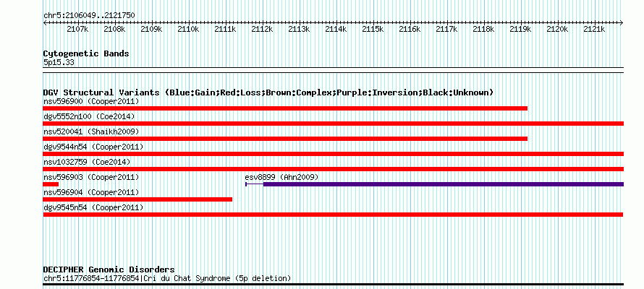Click the 2108k ruler tick label
Viewport: 644px width, 289px height.
click(114, 29)
